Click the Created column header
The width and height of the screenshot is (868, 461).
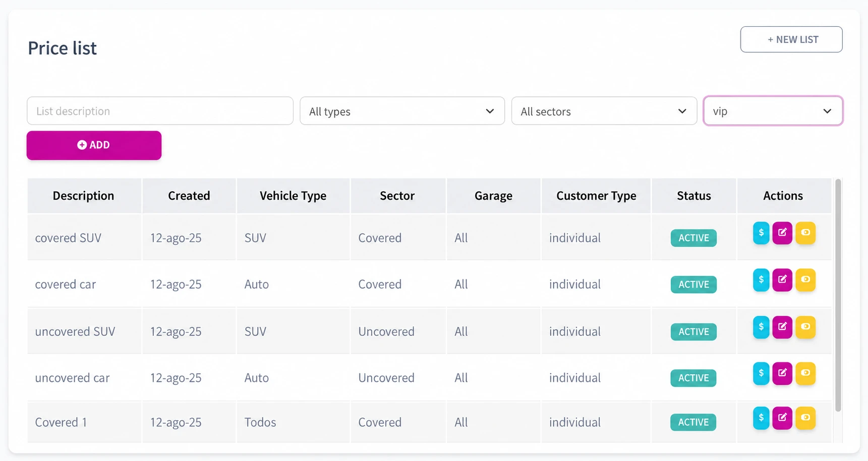click(189, 196)
